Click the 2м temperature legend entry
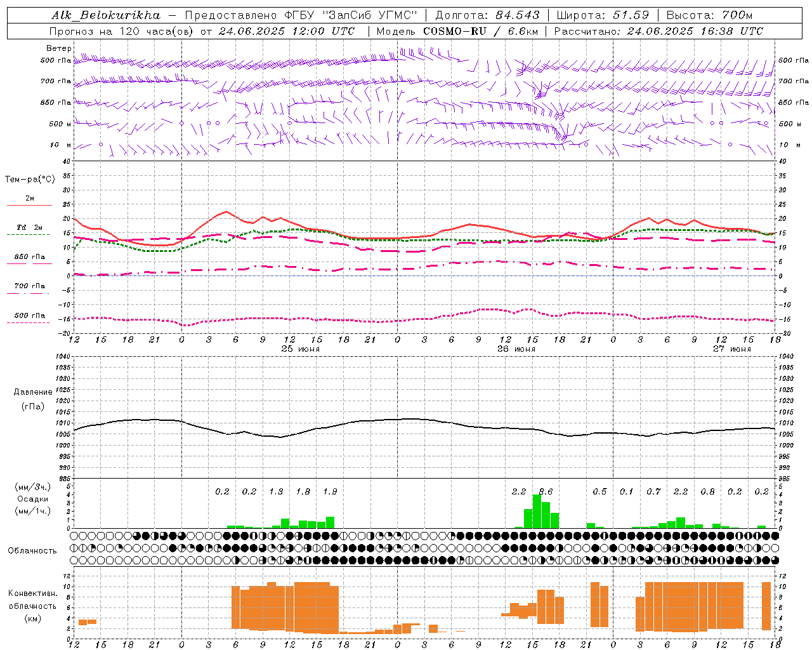Screen dimensions: 812x650 pos(30,199)
